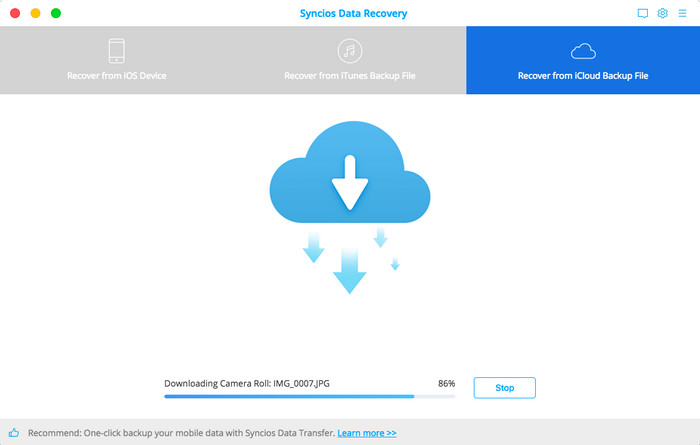Open settings via the gear icon
The width and height of the screenshot is (700, 445).
tap(662, 13)
